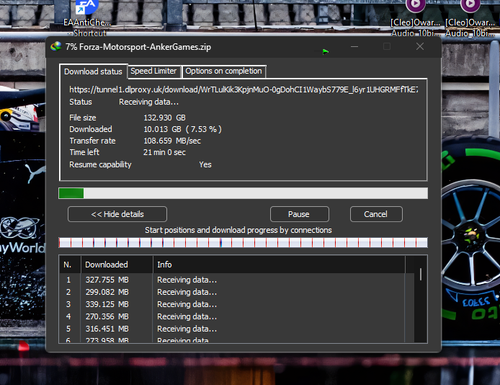Switch to the Speed Limiter tab
Image resolution: width=500 pixels, height=385 pixels.
pos(154,71)
